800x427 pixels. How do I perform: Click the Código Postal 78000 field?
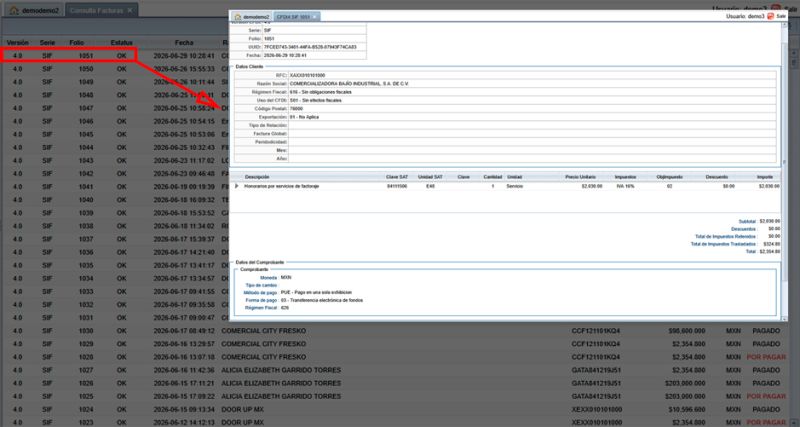coord(532,109)
